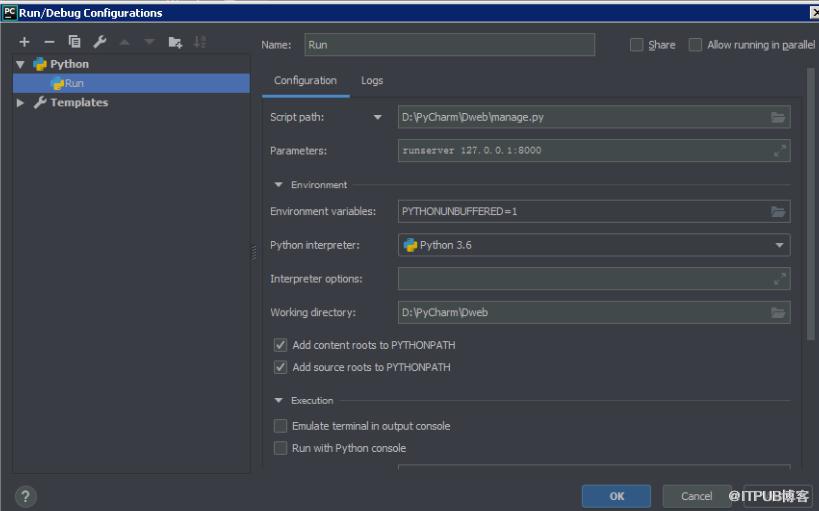Sort configurations icon

point(200,42)
